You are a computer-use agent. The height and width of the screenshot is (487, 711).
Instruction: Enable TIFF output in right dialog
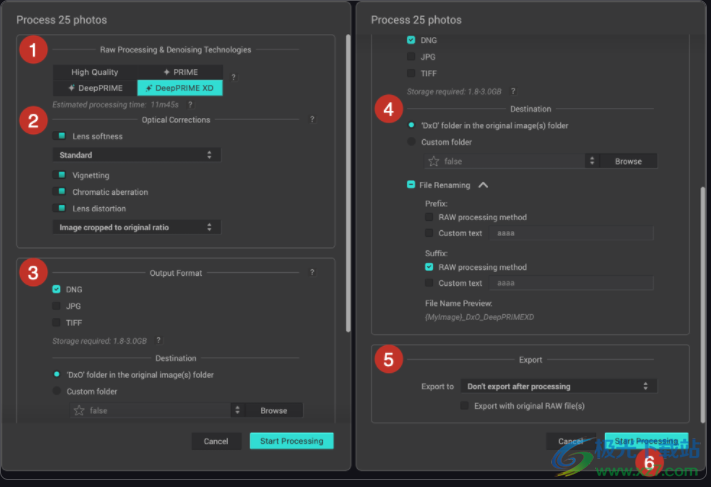[411, 73]
